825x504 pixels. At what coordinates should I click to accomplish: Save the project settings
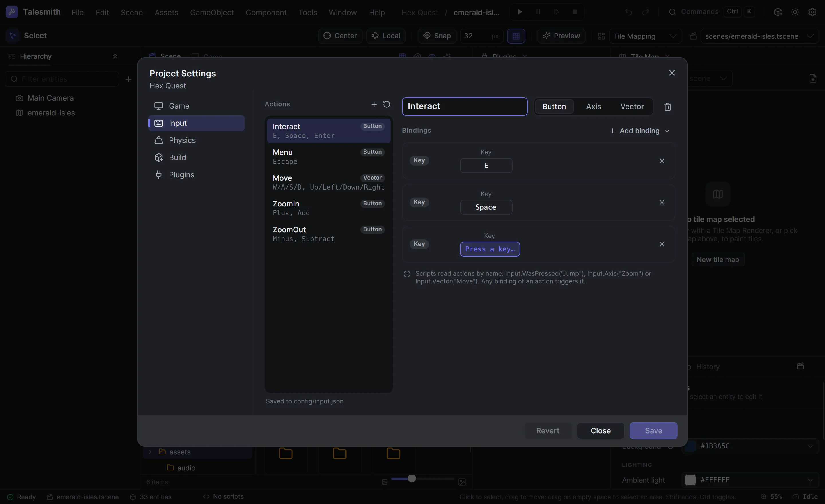point(653,430)
